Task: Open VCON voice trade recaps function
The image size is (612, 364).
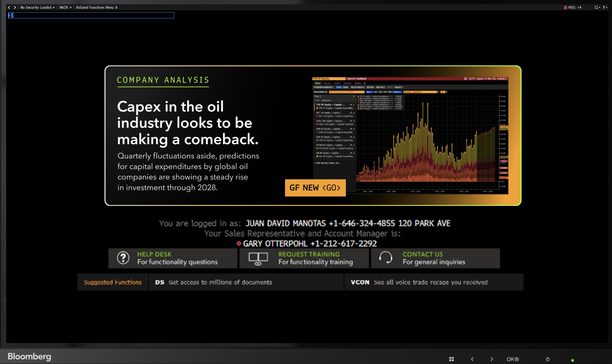Action: click(x=434, y=282)
